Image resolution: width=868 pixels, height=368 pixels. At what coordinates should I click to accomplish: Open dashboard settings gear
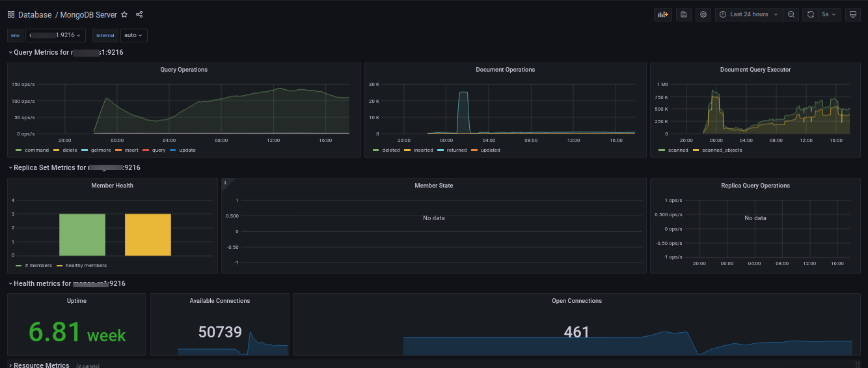(703, 14)
